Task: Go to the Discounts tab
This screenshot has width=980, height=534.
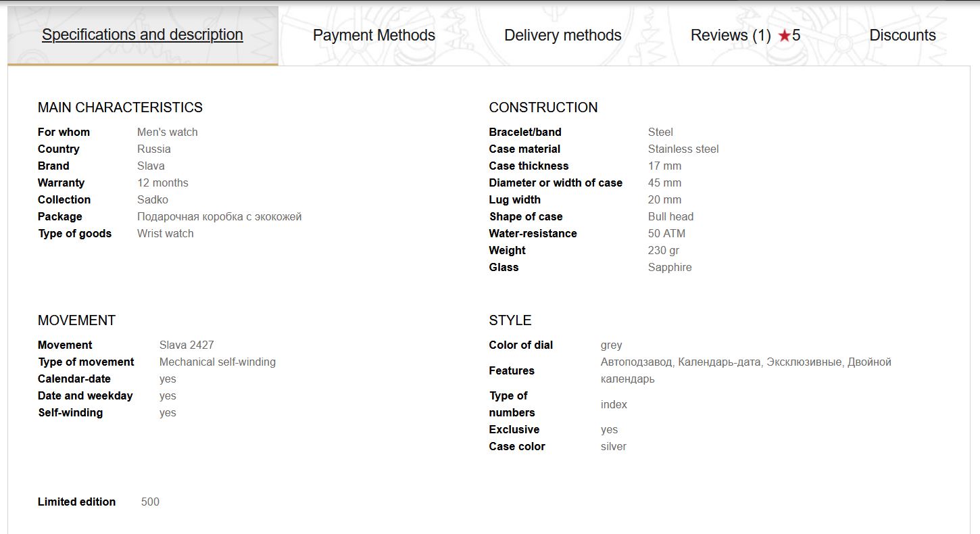Action: (902, 36)
